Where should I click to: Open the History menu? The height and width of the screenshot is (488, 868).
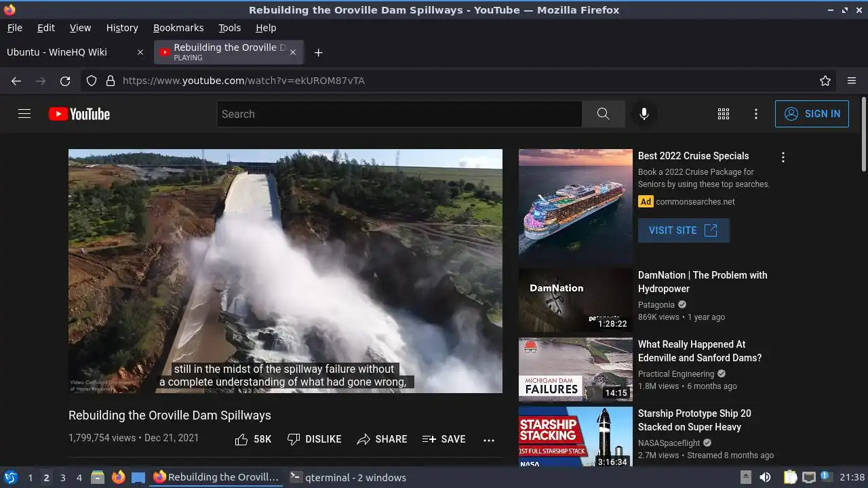(x=122, y=28)
